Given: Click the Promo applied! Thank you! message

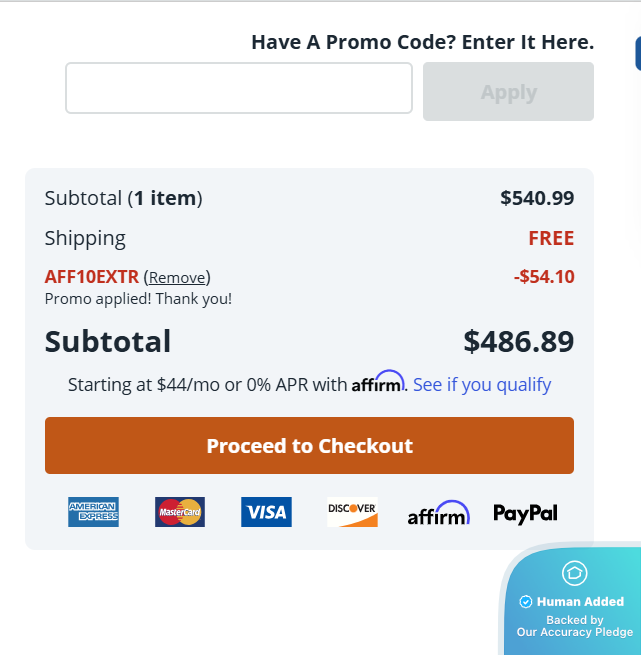Looking at the screenshot, I should tap(138, 298).
